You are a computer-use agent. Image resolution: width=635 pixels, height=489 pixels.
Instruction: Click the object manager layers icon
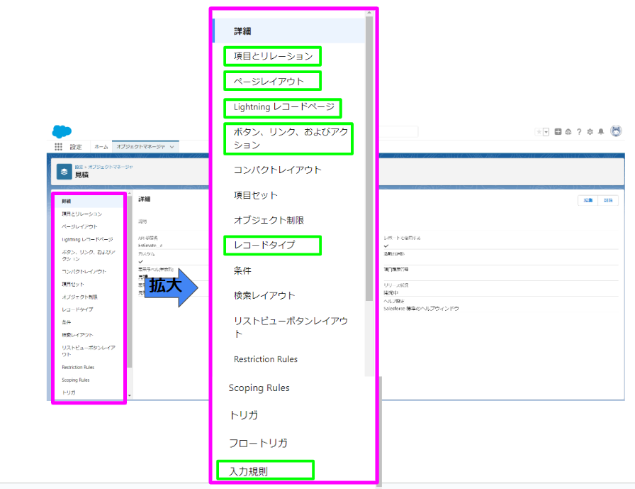(64, 170)
